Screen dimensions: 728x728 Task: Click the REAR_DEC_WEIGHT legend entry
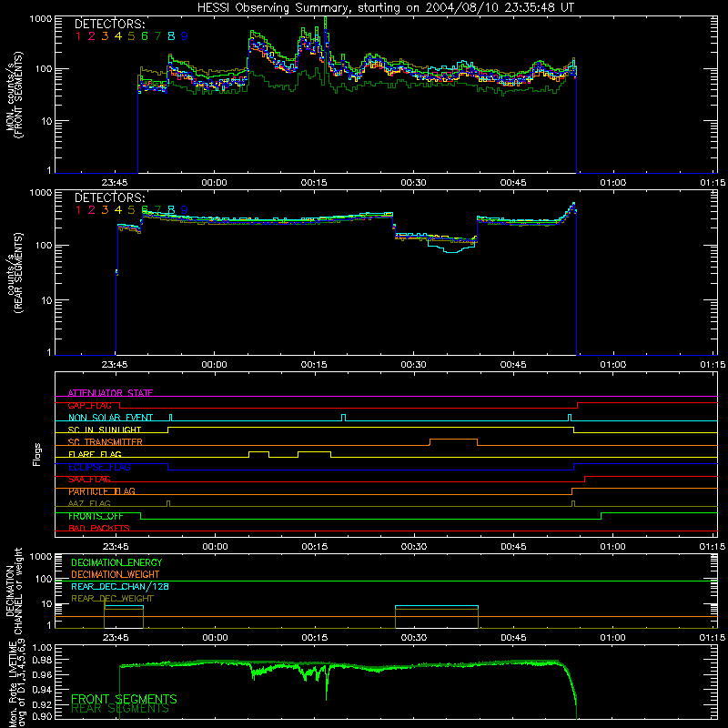112,599
